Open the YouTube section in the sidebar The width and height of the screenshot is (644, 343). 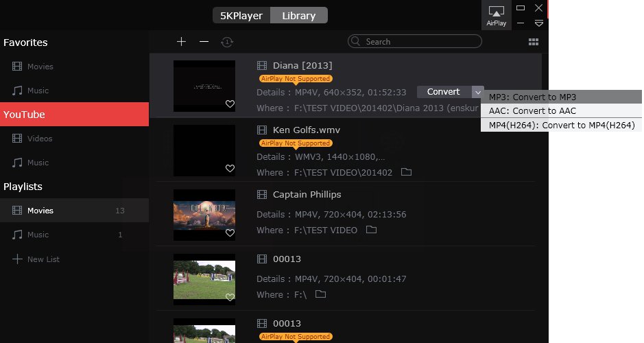tap(74, 114)
